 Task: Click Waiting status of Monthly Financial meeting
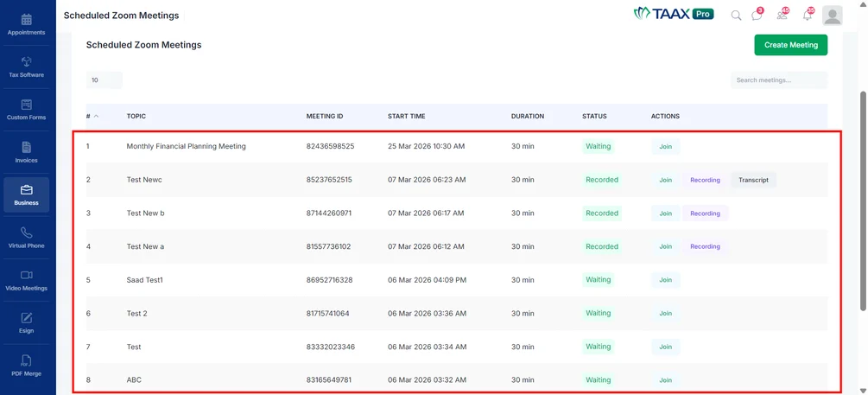[599, 147]
